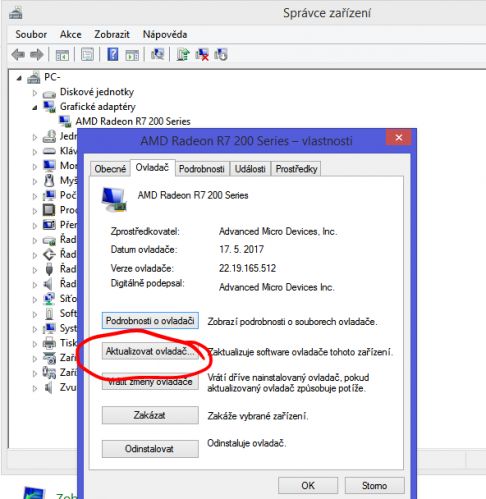The height and width of the screenshot is (499, 486).
Task: Click the Soft… software devices icon
Action: 49,313
